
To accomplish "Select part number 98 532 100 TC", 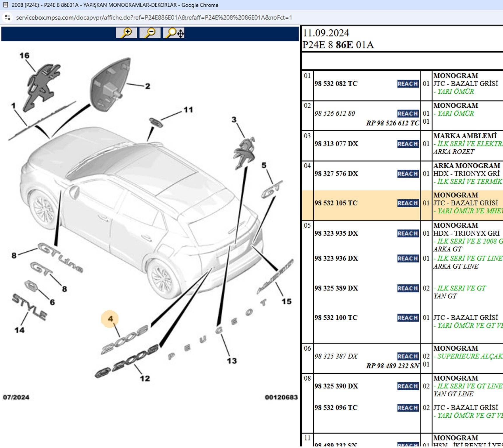I will 336,318.
